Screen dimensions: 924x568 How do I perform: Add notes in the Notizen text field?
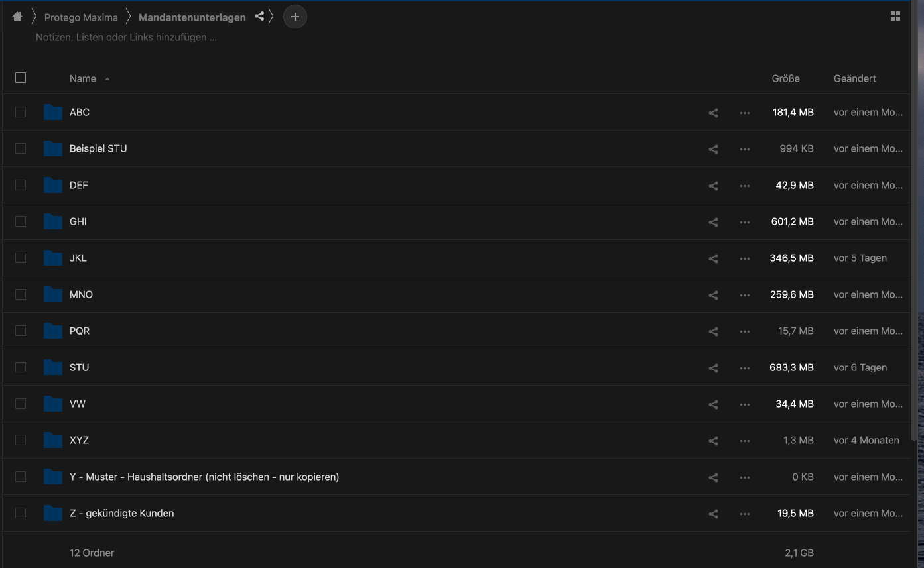click(x=126, y=38)
